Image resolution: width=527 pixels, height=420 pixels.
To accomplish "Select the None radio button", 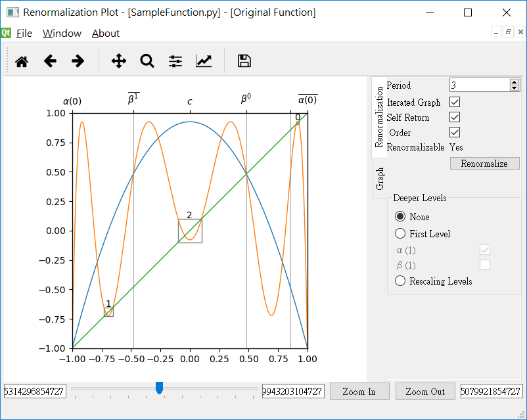I will tap(400, 216).
